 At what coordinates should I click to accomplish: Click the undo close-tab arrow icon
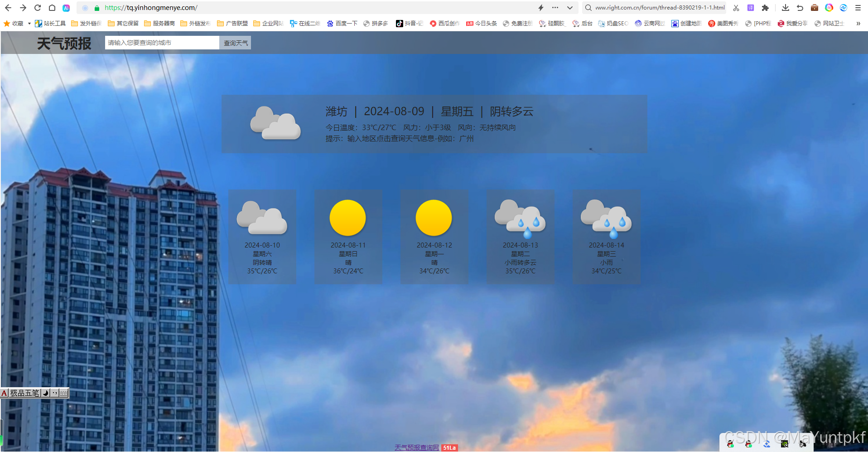[800, 8]
